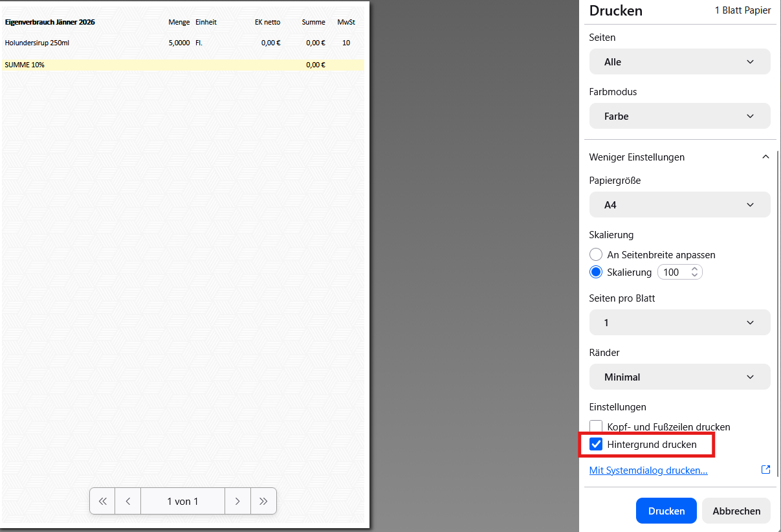Image resolution: width=781 pixels, height=532 pixels.
Task: Open the Papiergröße A4 dropdown
Action: coord(679,205)
